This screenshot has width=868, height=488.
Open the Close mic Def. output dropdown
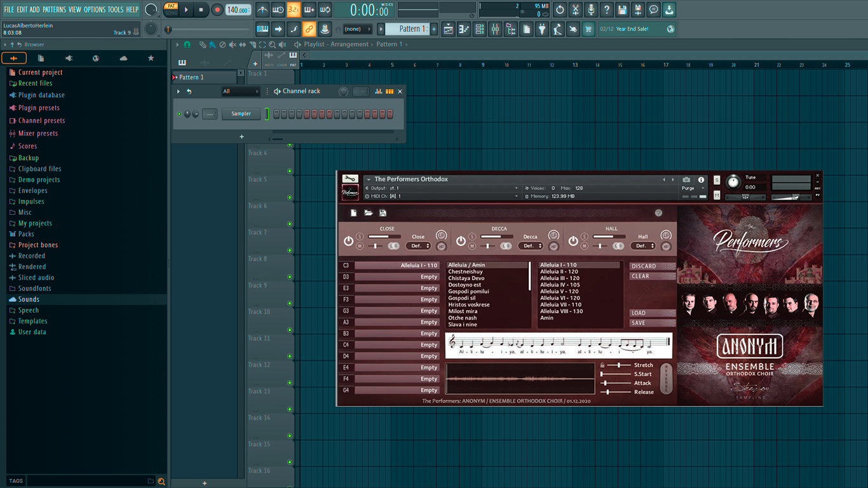click(x=418, y=246)
